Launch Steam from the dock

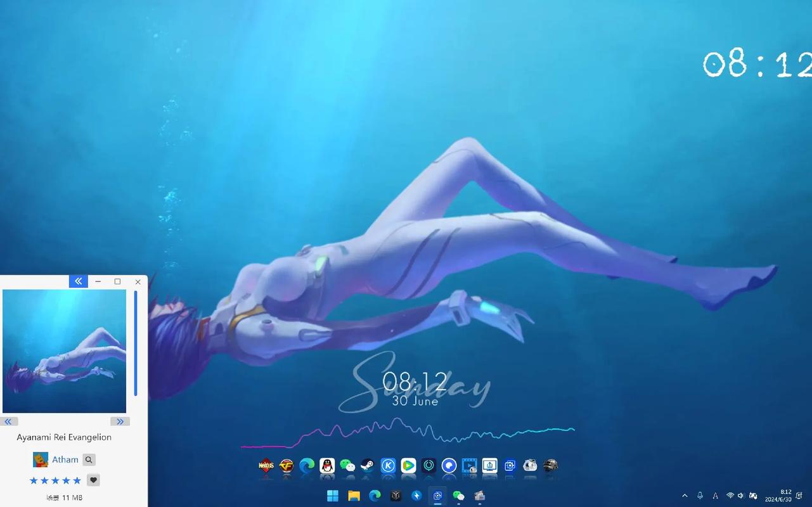(368, 466)
